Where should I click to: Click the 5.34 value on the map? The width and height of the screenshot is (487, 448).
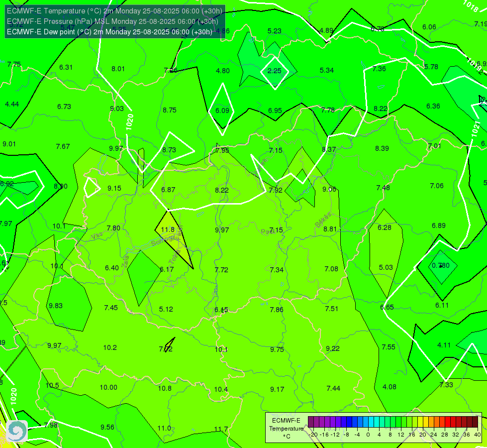[327, 70]
